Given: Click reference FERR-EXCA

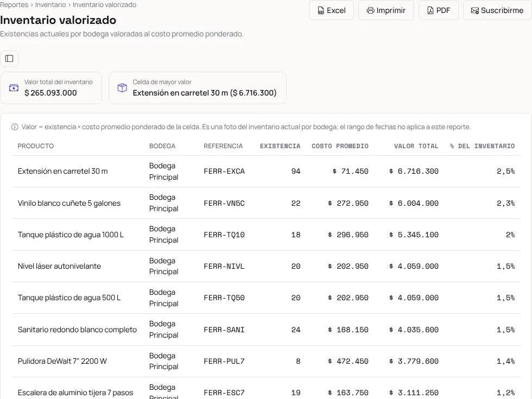Looking at the screenshot, I should tap(224, 172).
